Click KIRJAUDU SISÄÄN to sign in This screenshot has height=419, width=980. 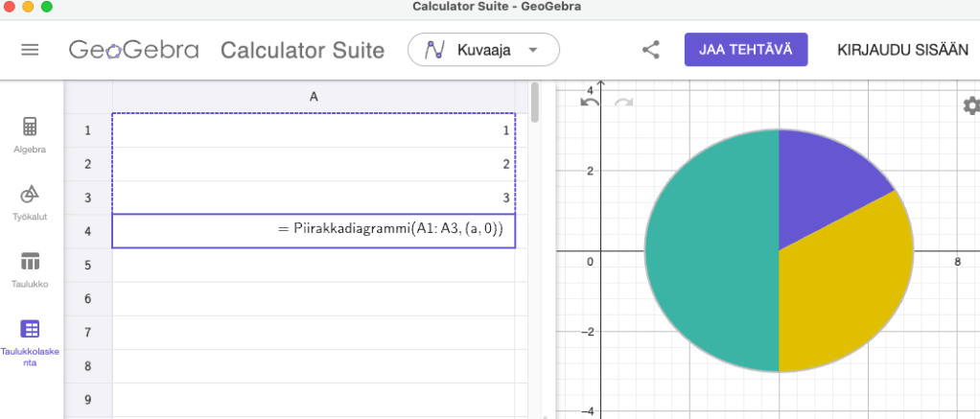click(902, 50)
